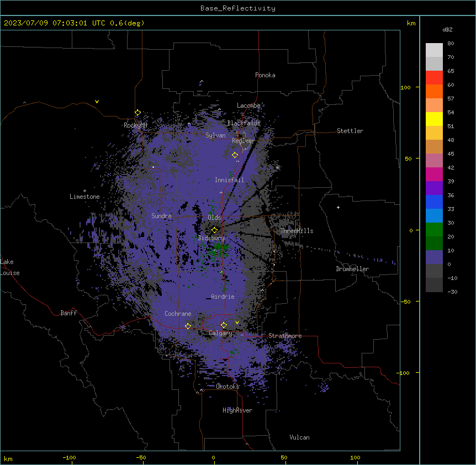Select the Drumheller label
The height and width of the screenshot is (465, 476).
pyautogui.click(x=352, y=269)
